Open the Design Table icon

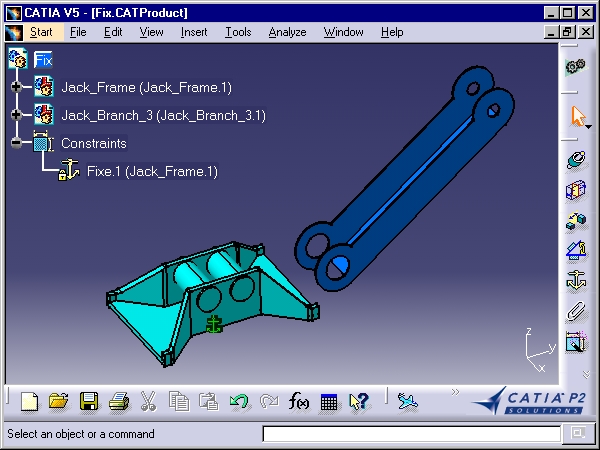[x=329, y=402]
